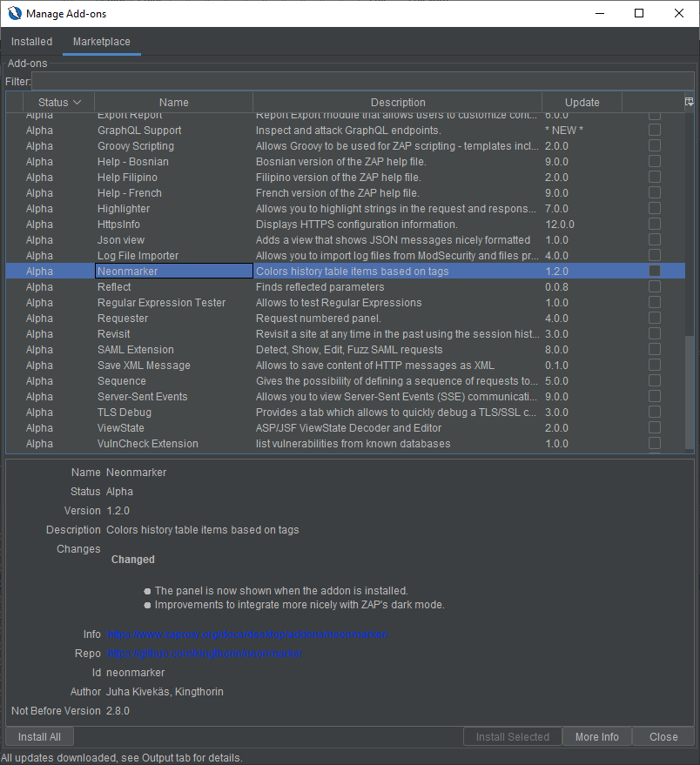
Task: Select the Regular Expression Tester row
Action: [162, 303]
